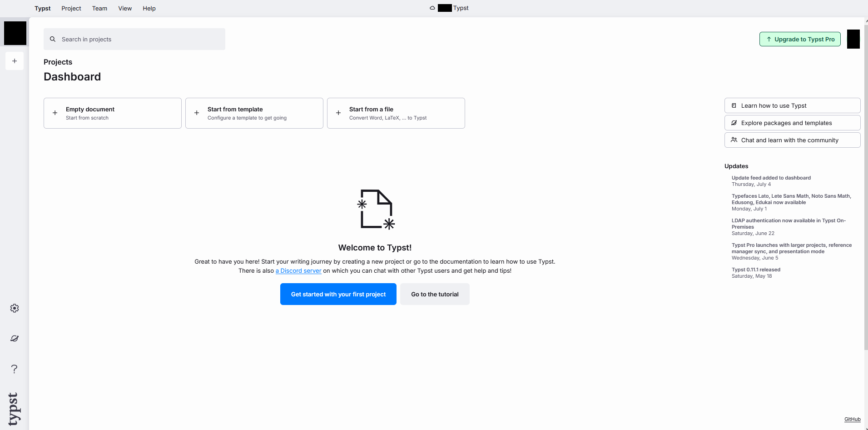Open the Project menu

[x=71, y=8]
